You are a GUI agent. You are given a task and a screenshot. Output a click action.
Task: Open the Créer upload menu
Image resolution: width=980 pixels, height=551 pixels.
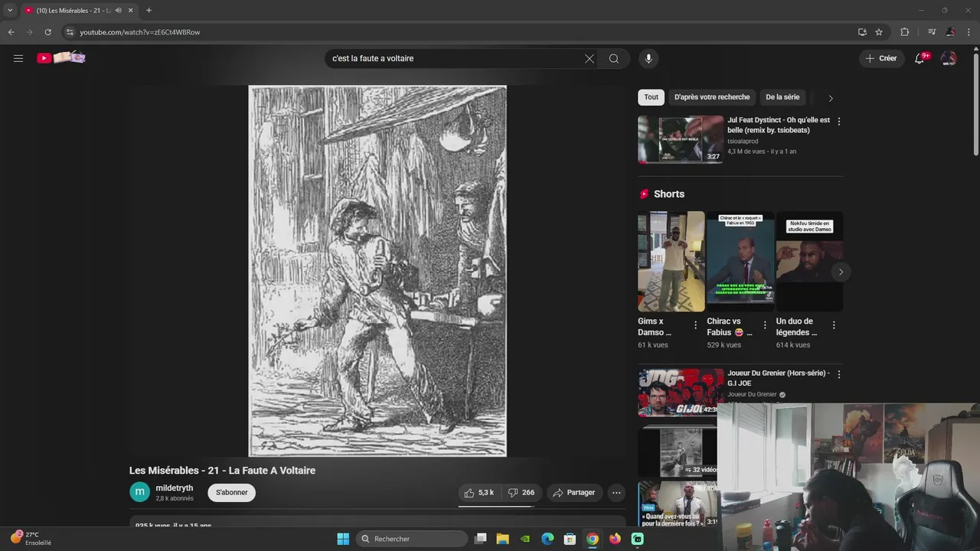880,58
